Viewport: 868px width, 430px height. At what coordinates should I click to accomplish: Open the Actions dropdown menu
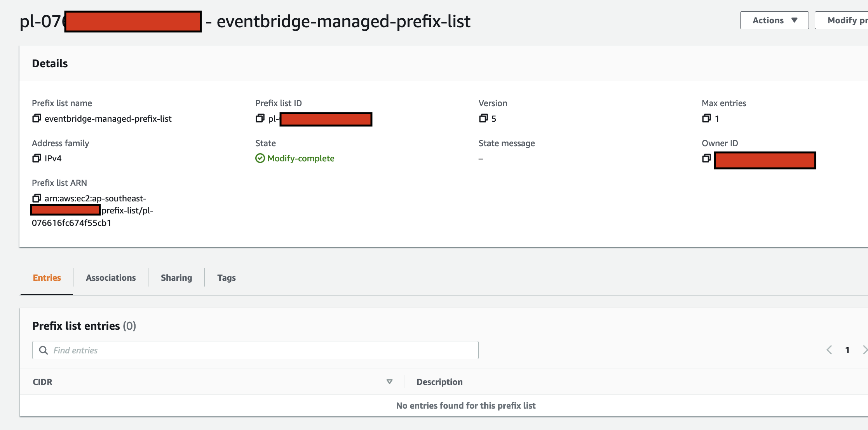point(774,20)
